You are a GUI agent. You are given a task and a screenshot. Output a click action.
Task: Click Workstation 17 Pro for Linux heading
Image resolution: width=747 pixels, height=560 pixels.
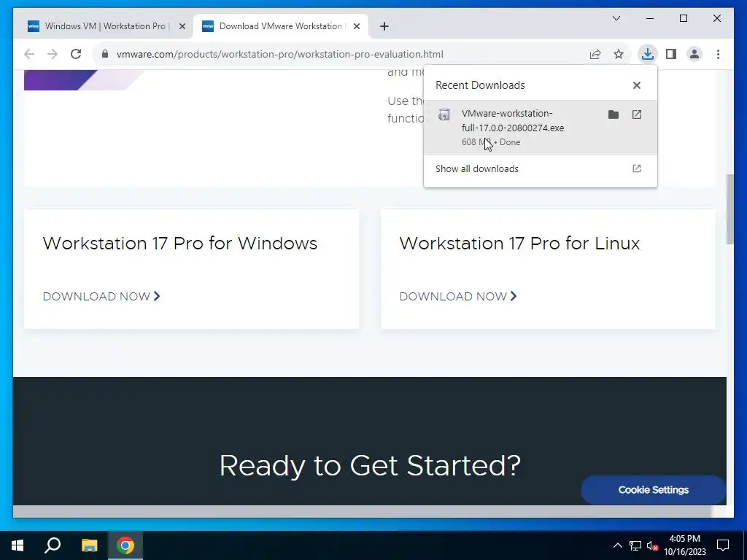coord(519,244)
